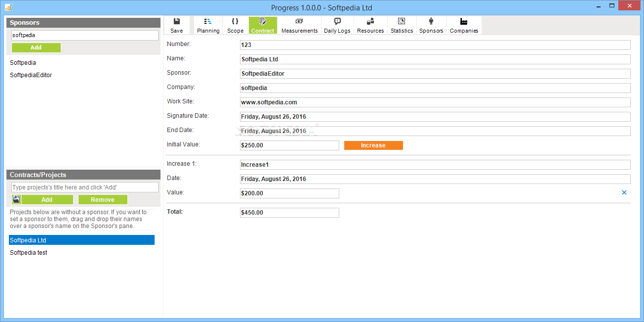Open the Planning tab
The width and height of the screenshot is (644, 322).
(x=208, y=25)
